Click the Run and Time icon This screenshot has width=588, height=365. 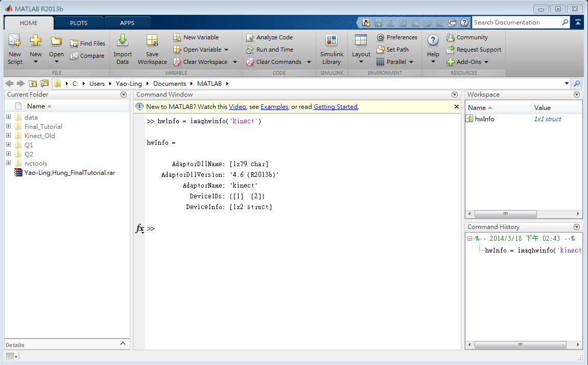[271, 49]
